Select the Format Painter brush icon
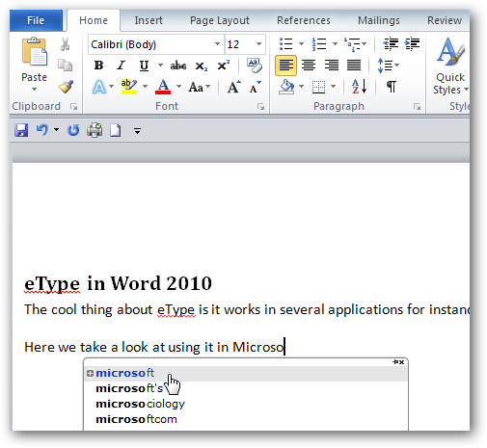Image resolution: width=487 pixels, height=448 pixels. tap(66, 87)
